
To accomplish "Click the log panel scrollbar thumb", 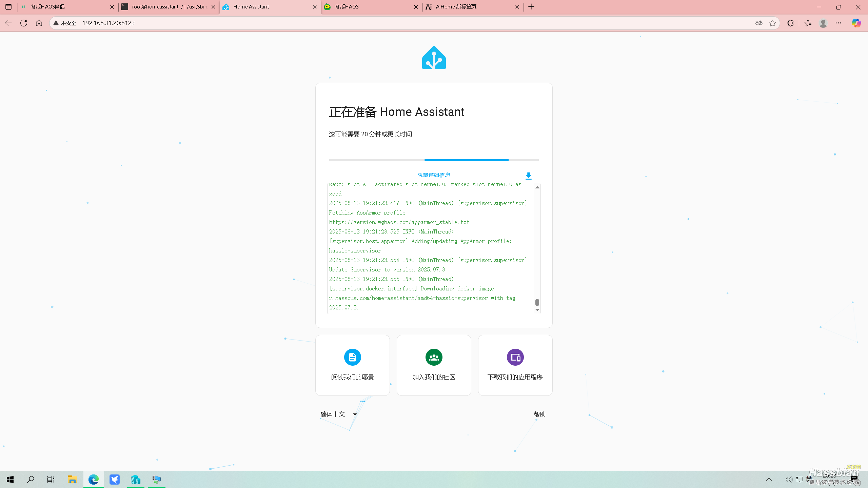I will [x=537, y=302].
